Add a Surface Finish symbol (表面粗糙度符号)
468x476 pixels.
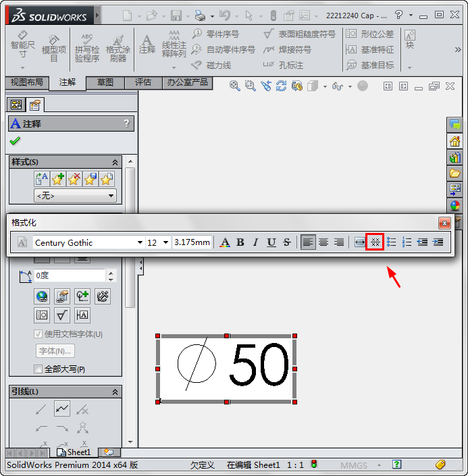point(299,34)
